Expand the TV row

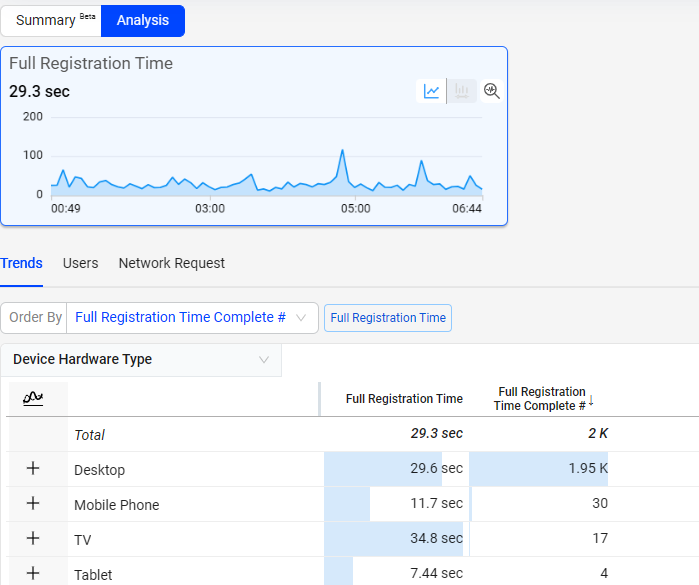click(33, 539)
